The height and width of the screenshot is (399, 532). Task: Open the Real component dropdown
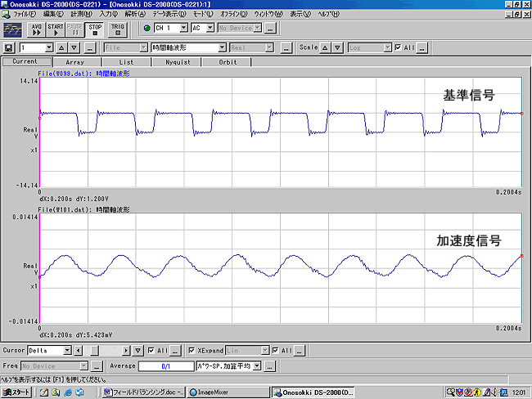[x=270, y=47]
